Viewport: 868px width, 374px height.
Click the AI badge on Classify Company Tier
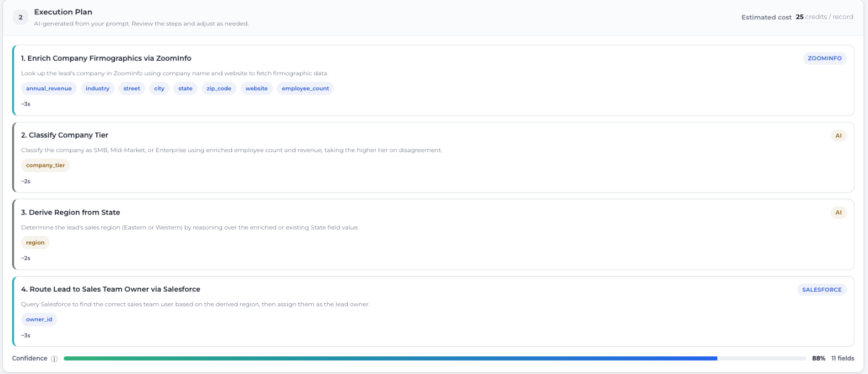(x=839, y=135)
